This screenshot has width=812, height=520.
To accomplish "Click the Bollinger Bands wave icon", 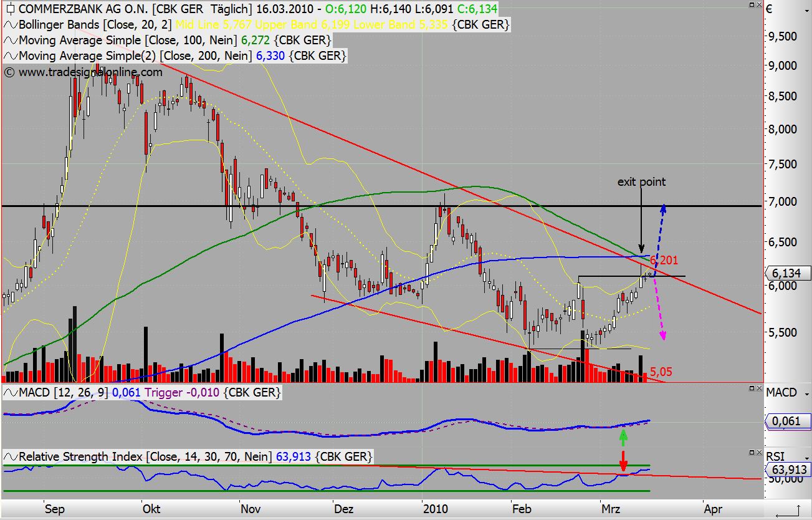I will [11, 25].
